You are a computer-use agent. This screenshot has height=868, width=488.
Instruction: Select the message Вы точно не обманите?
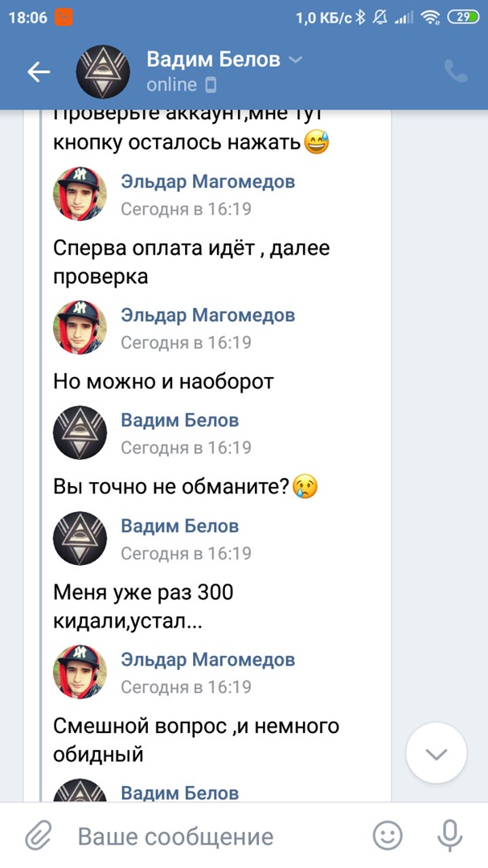pyautogui.click(x=185, y=486)
